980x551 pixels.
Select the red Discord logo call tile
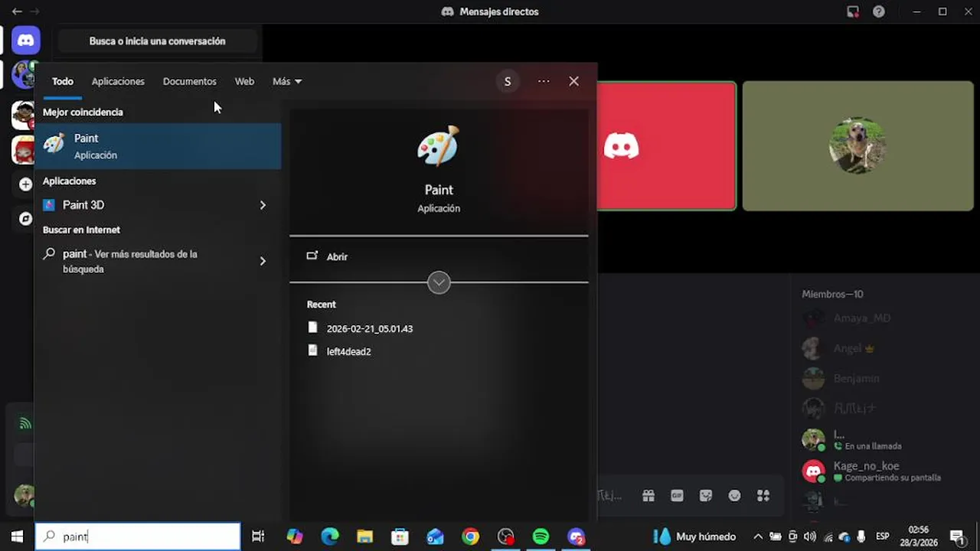point(666,145)
